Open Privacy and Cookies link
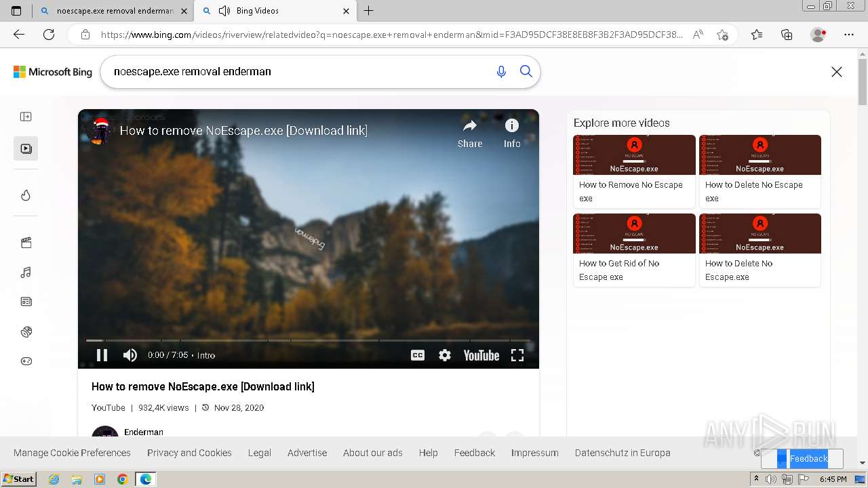 point(189,453)
